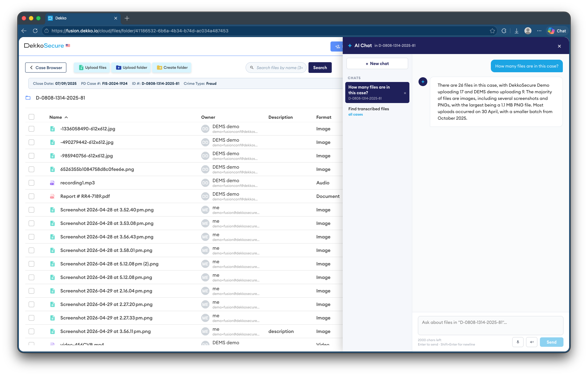Click the Ask about files message box
Screen dimensions: 588x376
[490, 325]
